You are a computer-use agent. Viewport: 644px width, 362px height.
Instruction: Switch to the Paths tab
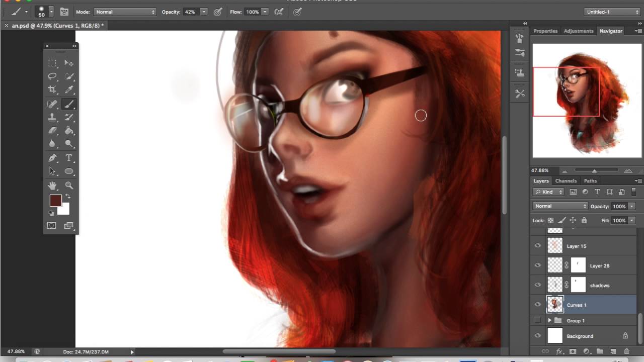point(590,181)
